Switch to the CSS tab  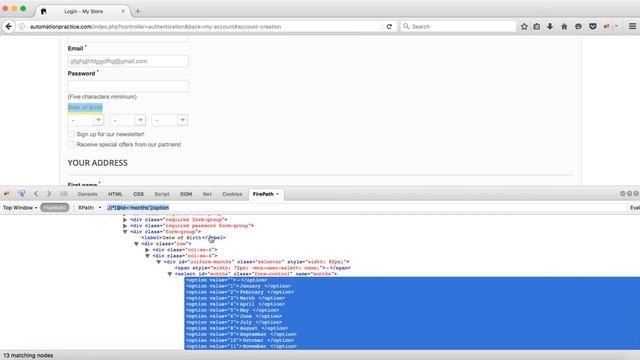[x=138, y=194]
